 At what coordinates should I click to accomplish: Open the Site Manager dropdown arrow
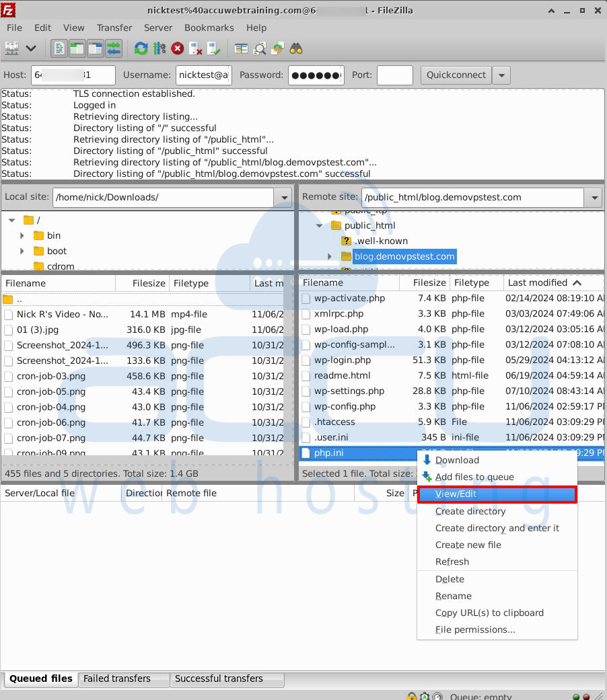31,48
